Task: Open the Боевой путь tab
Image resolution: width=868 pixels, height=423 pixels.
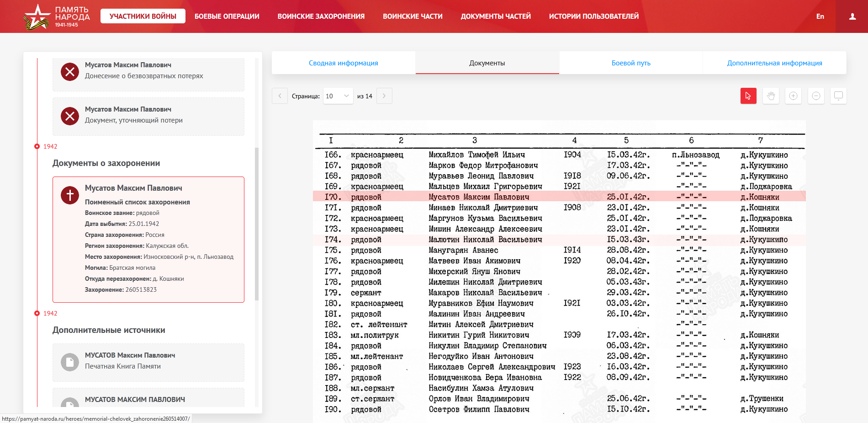Action: (x=630, y=63)
